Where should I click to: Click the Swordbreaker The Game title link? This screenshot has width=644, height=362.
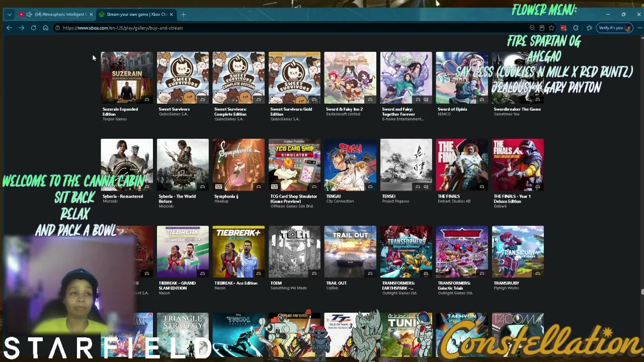(x=517, y=109)
